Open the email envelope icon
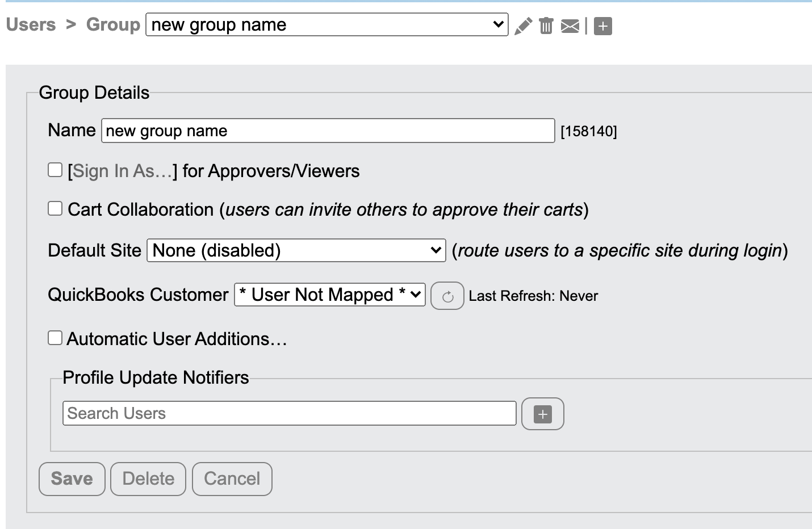 point(570,25)
